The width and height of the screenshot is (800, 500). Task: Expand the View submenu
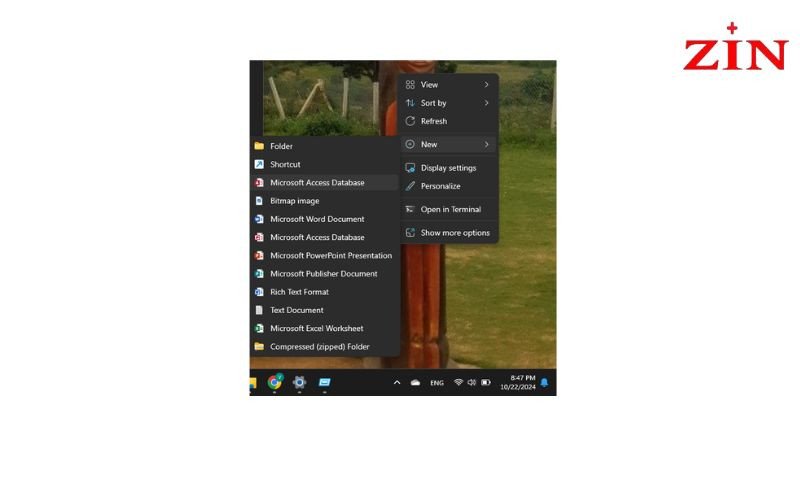point(447,85)
